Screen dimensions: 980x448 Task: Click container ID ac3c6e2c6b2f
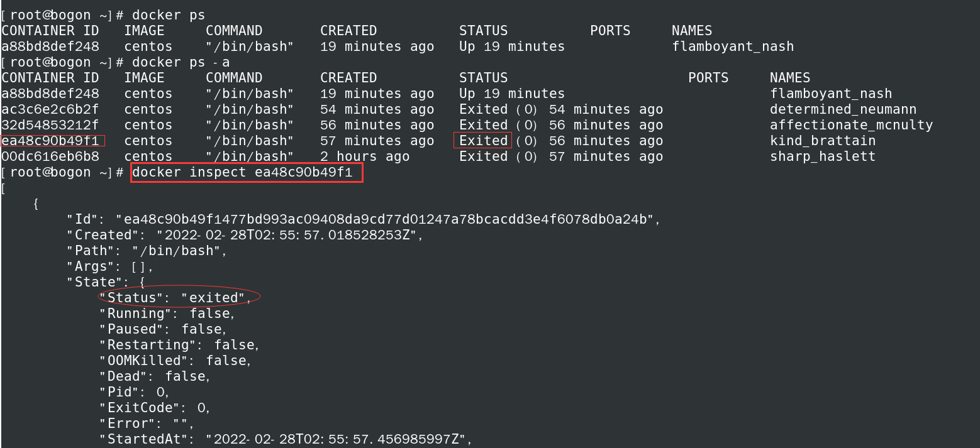point(50,109)
